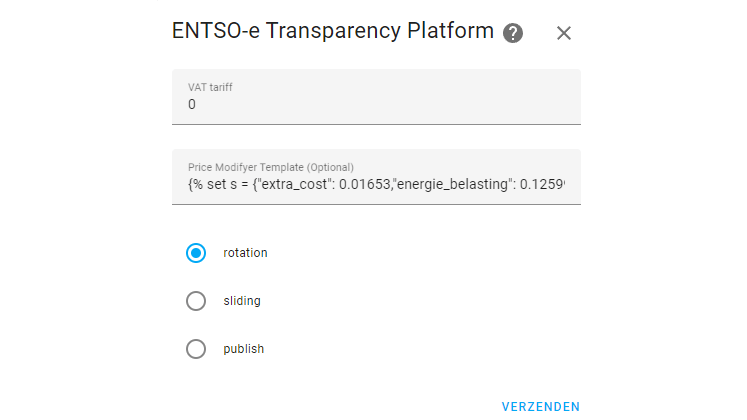
Task: Click the "publish" option label text
Action: click(x=244, y=349)
